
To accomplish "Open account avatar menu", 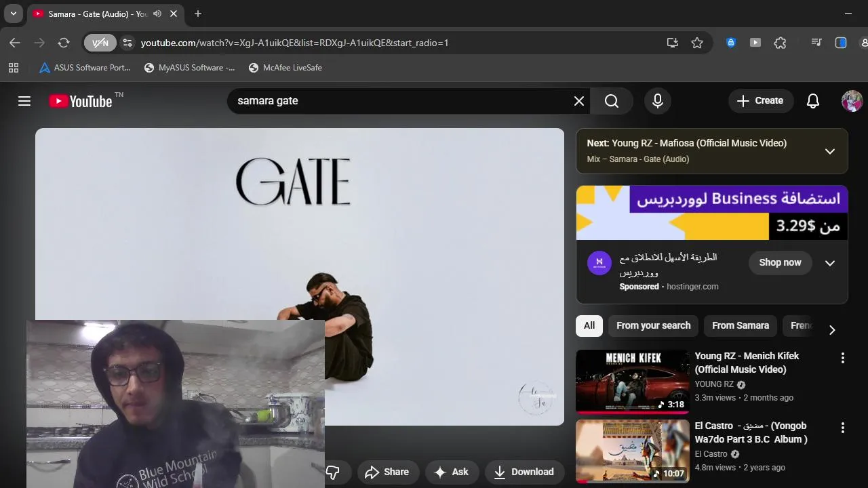I will click(x=852, y=101).
